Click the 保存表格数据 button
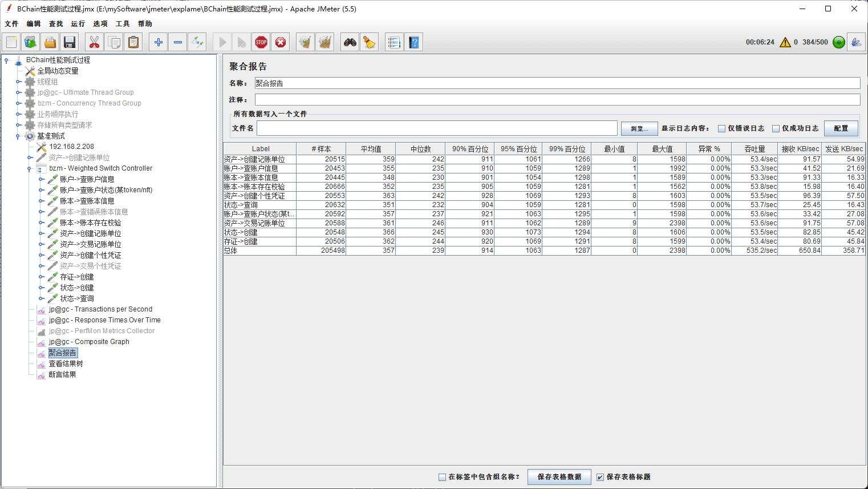The image size is (868, 489). pos(559,477)
